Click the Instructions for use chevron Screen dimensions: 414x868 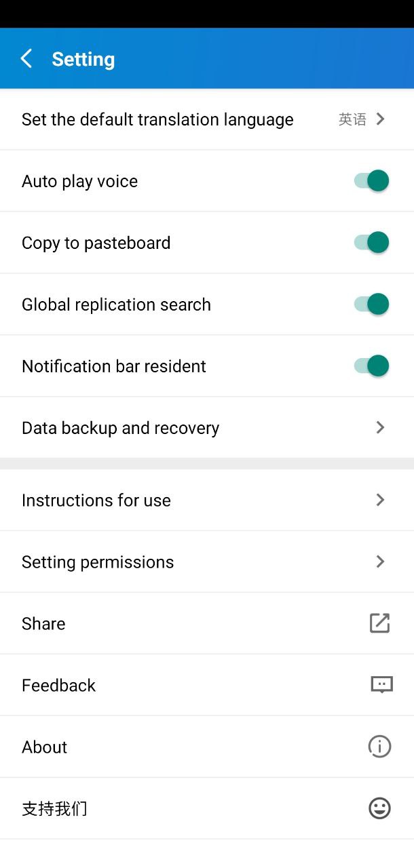(x=381, y=500)
